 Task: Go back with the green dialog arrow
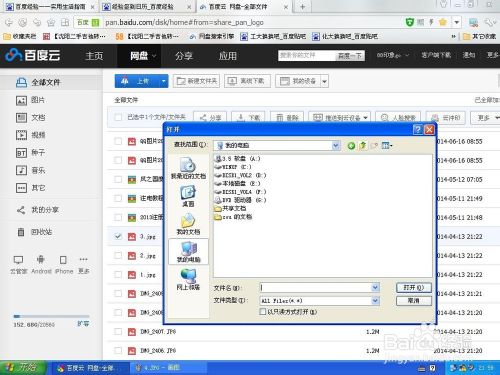(x=351, y=145)
